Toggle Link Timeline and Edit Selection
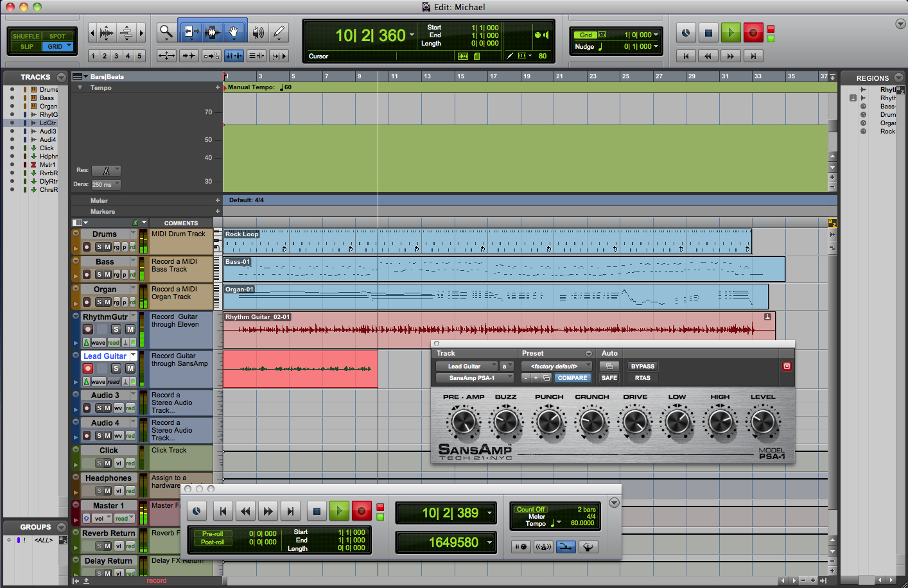The width and height of the screenshot is (908, 588). 234,56
